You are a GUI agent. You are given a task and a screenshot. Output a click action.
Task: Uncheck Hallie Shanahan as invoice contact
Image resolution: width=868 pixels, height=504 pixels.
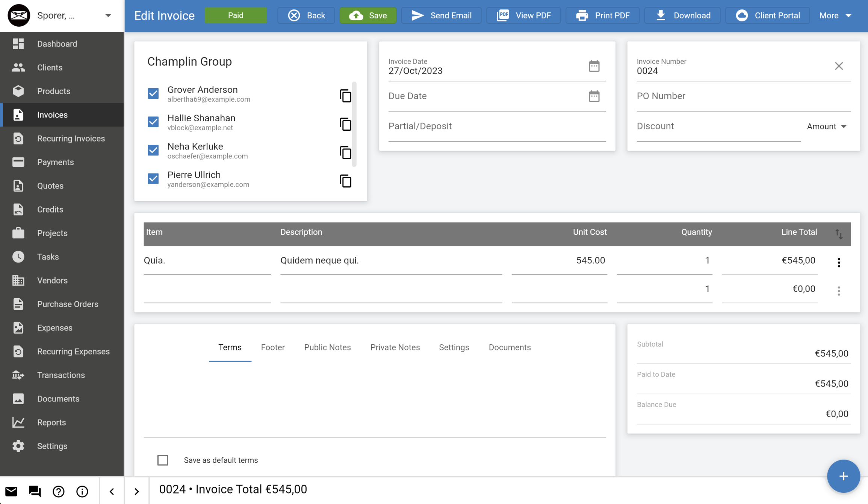(x=153, y=122)
